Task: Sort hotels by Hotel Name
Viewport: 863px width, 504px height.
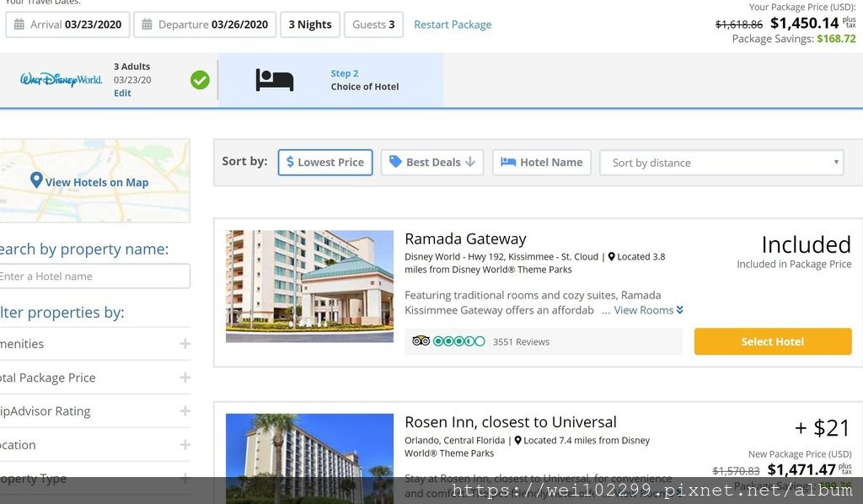Action: pos(542,163)
